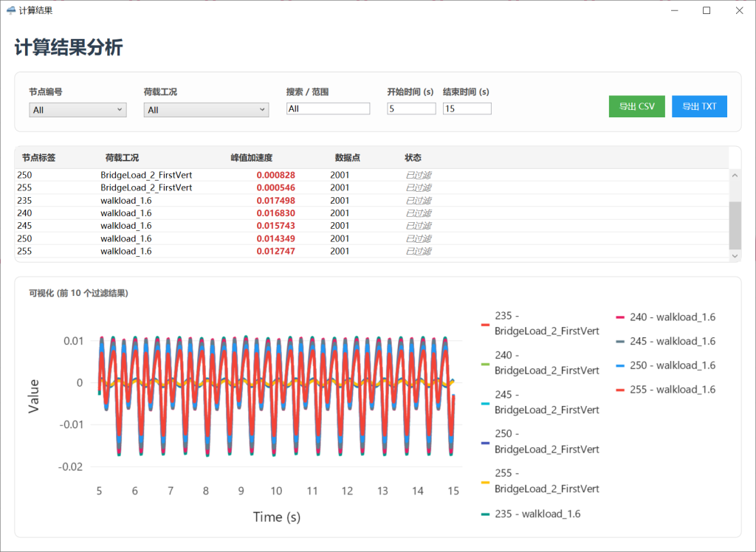This screenshot has width=756, height=552.
Task: Select the table row for node 235 walkload_1.6
Action: coord(221,200)
